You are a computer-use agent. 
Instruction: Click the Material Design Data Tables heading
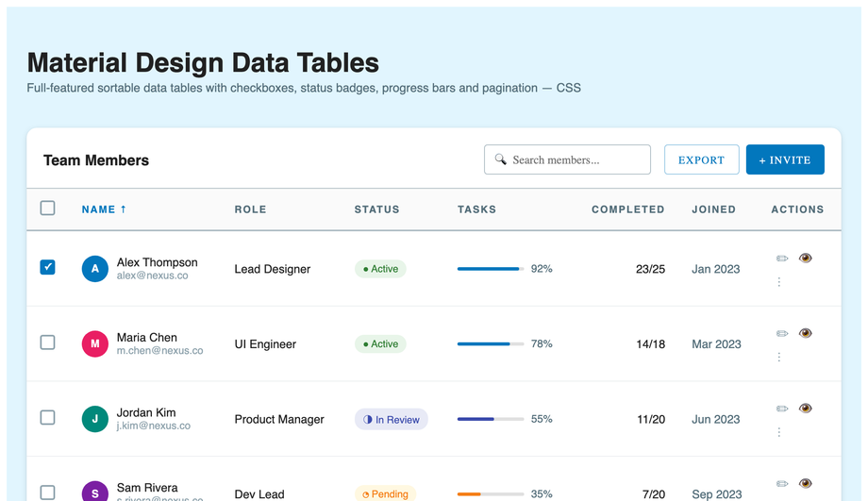[203, 62]
